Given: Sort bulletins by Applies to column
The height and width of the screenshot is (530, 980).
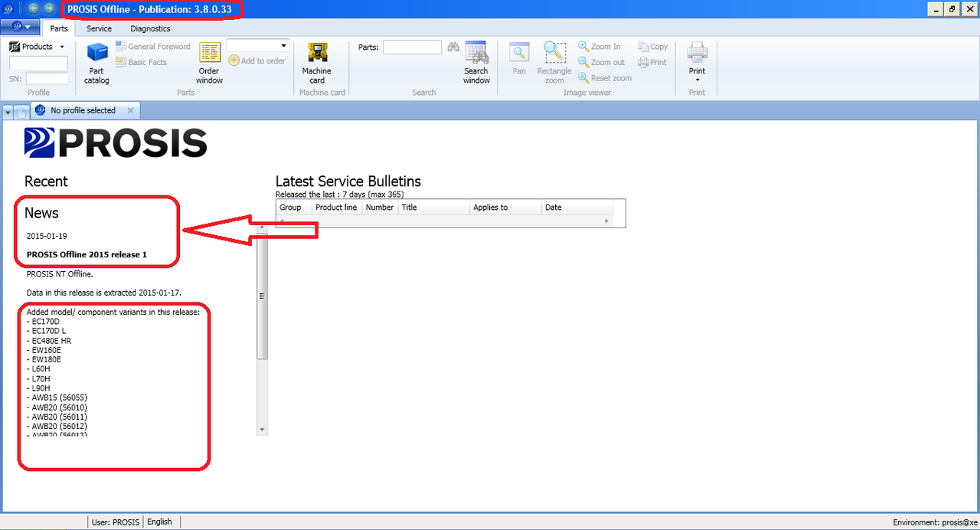Looking at the screenshot, I should coord(505,208).
